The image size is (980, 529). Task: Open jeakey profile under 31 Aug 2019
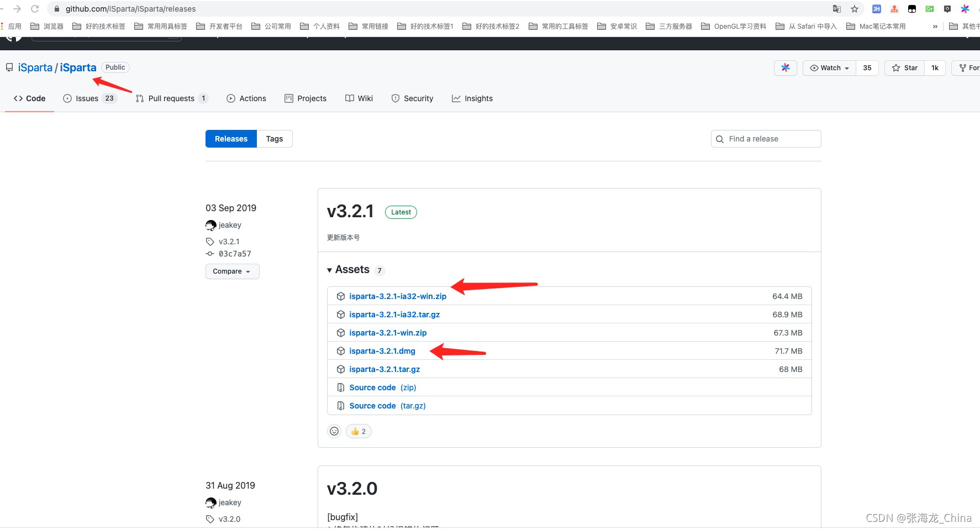230,502
